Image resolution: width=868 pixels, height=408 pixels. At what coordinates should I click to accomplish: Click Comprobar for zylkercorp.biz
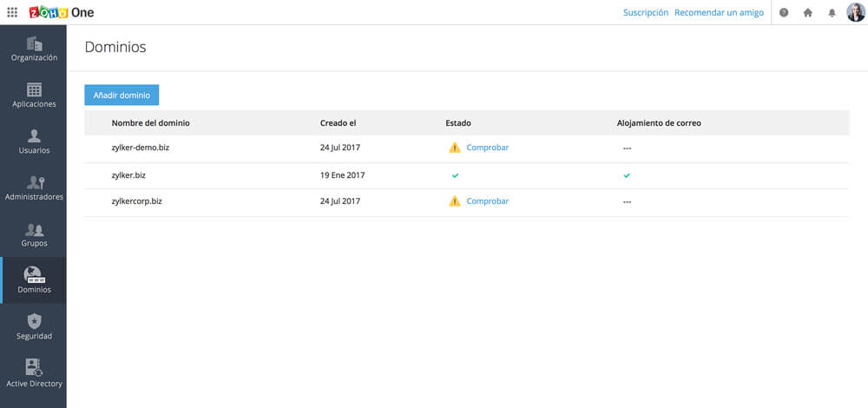click(x=487, y=201)
